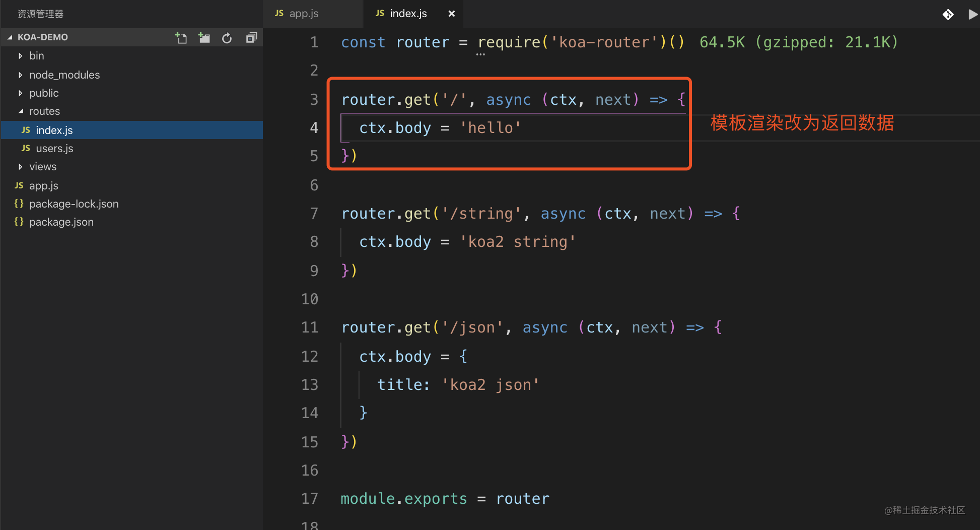Click line number 17 in the gutter
Image resolution: width=980 pixels, height=530 pixels.
click(310, 499)
